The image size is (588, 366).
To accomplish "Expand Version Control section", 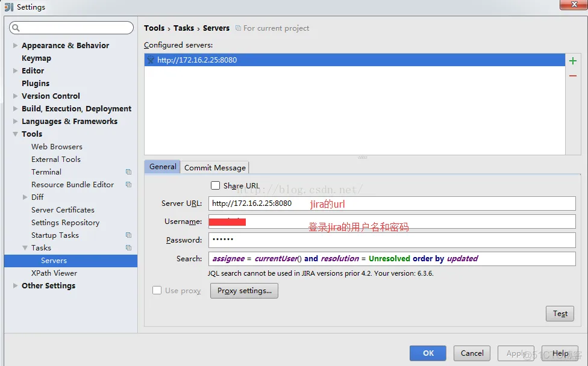I will coord(15,96).
